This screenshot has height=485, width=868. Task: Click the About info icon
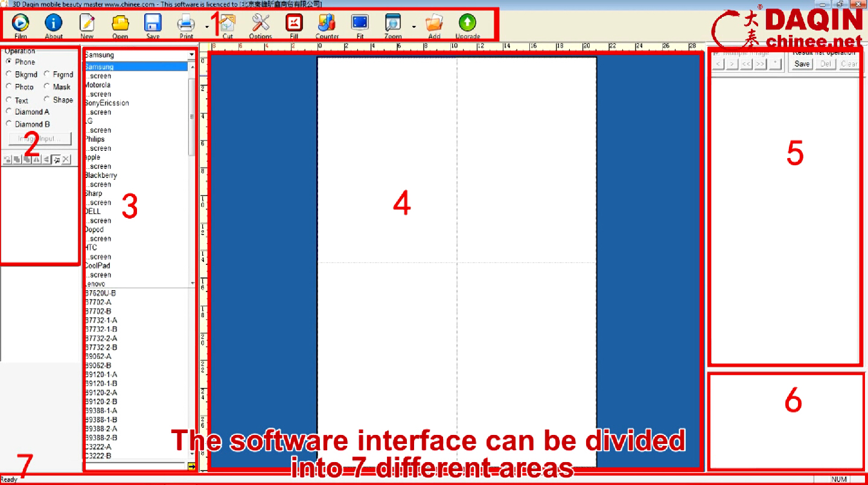[54, 24]
